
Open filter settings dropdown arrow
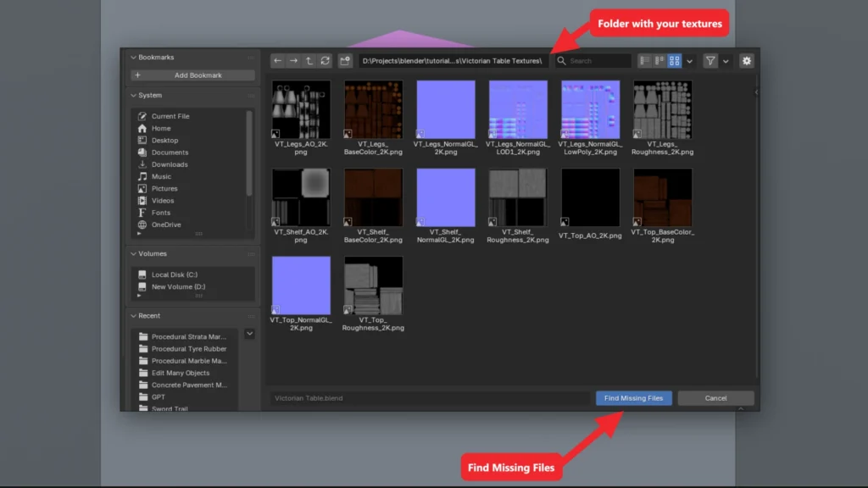726,61
